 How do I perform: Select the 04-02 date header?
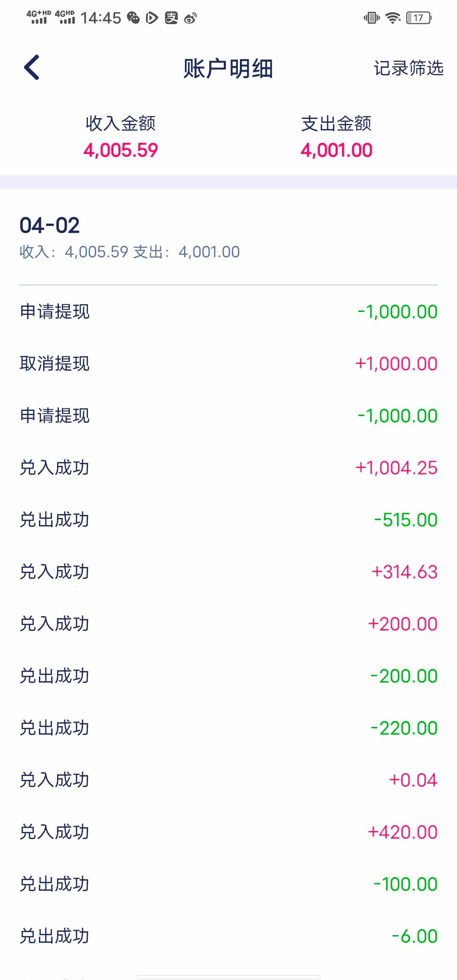[x=50, y=225]
